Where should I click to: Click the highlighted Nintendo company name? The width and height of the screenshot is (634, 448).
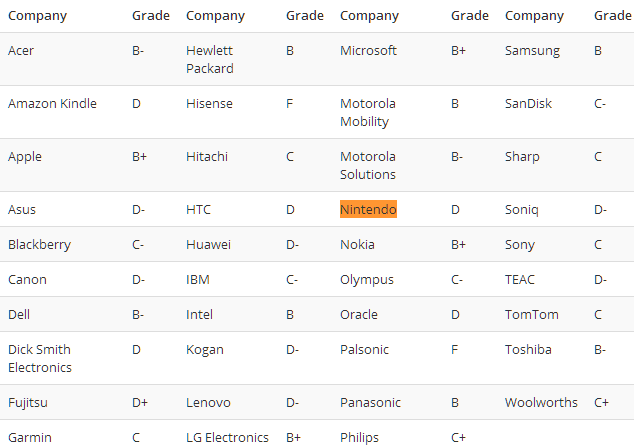point(368,209)
